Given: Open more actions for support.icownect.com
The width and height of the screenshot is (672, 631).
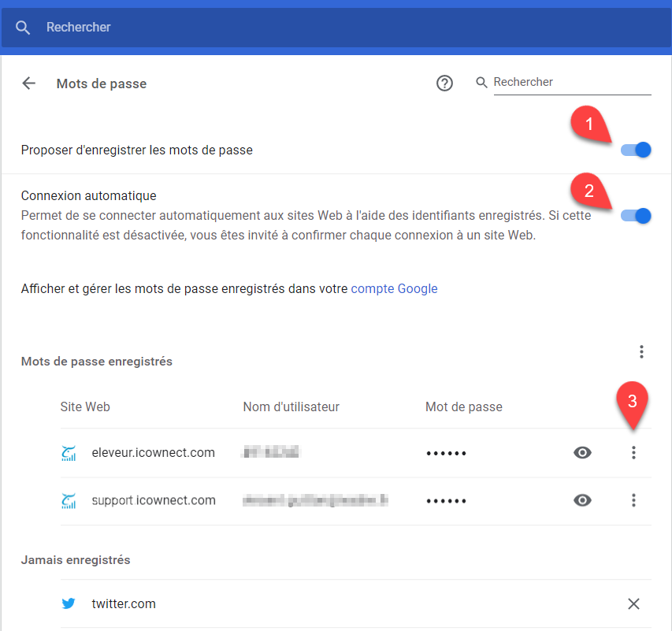Looking at the screenshot, I should click(x=633, y=500).
